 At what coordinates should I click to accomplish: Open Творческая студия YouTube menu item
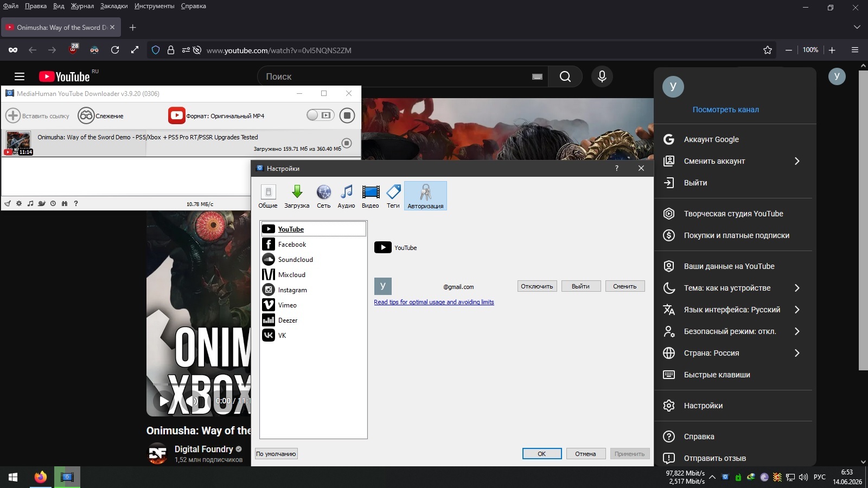tap(733, 214)
